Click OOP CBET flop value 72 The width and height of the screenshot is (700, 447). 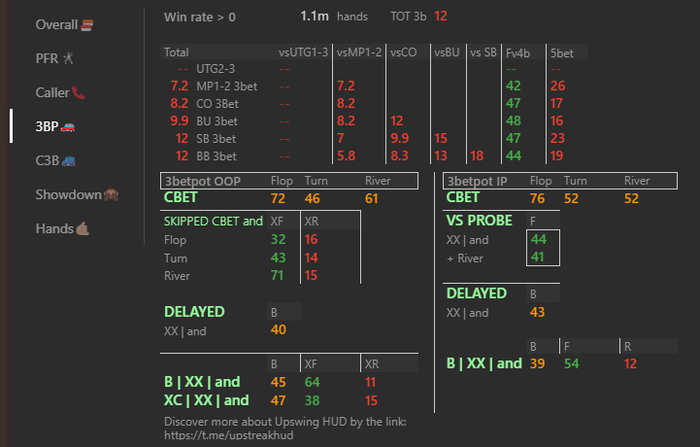(278, 198)
